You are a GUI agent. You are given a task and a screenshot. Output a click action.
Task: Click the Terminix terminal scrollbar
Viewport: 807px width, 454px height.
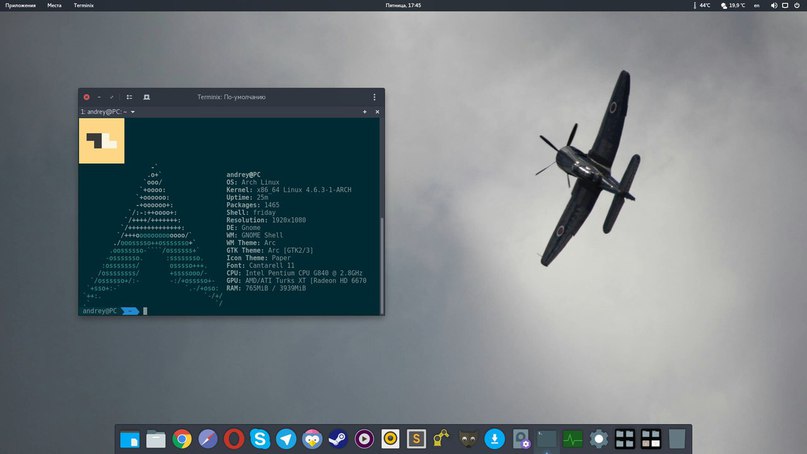click(x=382, y=265)
